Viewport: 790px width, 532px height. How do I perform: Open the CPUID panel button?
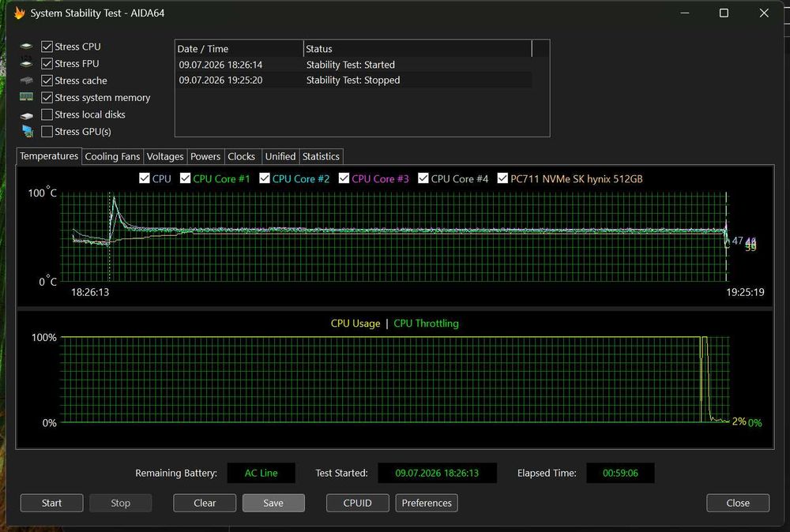[357, 503]
